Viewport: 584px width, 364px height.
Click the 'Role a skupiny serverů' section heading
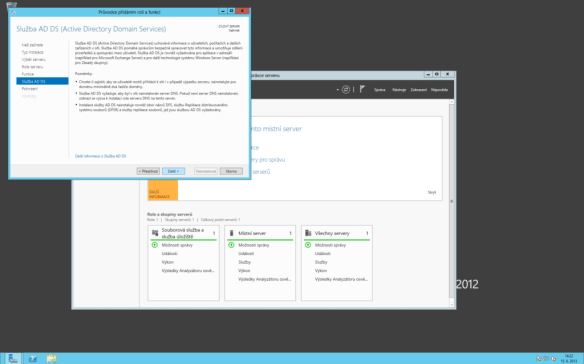170,215
